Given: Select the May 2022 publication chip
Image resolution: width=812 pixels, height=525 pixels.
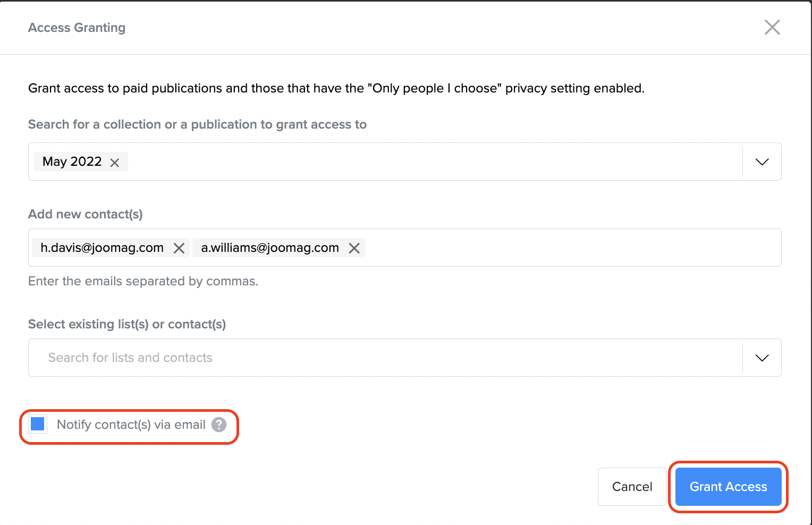Looking at the screenshot, I should click(72, 162).
